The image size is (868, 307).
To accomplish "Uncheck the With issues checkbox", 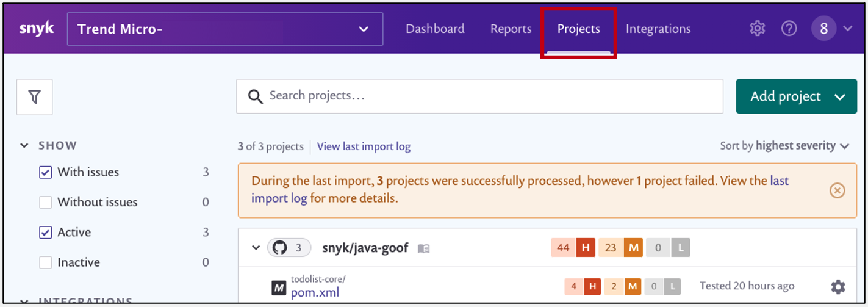I will [x=45, y=172].
